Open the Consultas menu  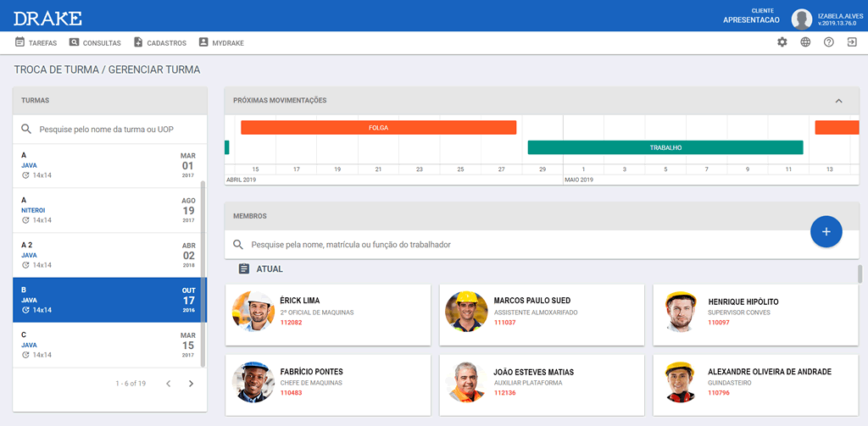coord(95,42)
